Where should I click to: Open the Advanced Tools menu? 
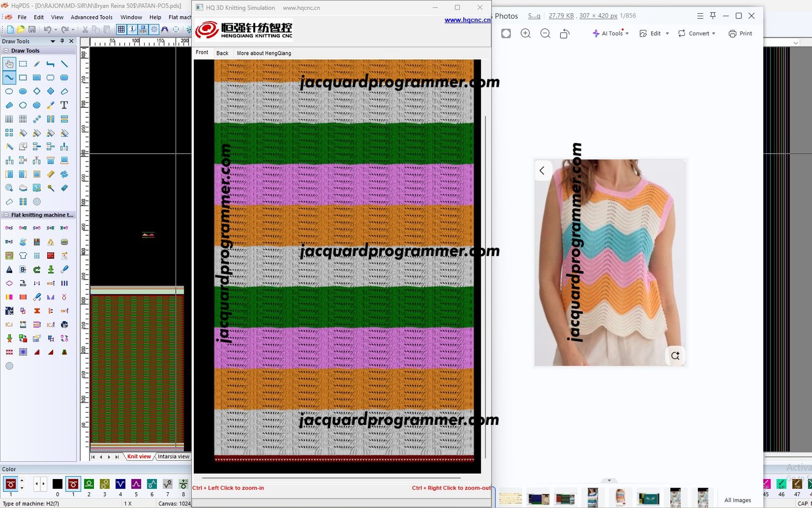(91, 17)
